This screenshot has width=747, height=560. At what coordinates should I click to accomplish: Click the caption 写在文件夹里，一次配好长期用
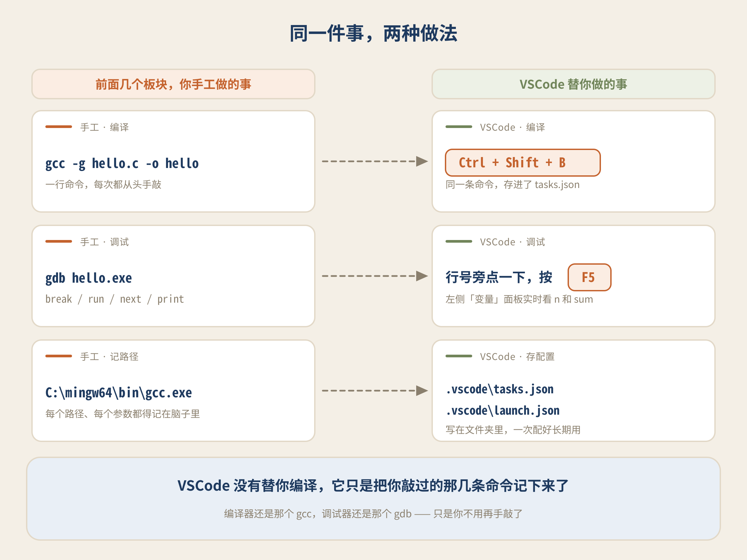tap(513, 430)
